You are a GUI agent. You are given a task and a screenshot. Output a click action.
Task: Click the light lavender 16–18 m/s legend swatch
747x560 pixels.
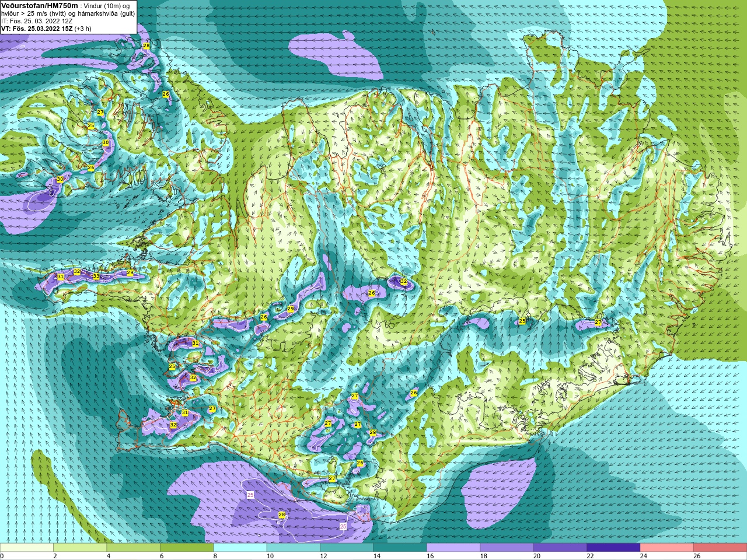(453, 548)
